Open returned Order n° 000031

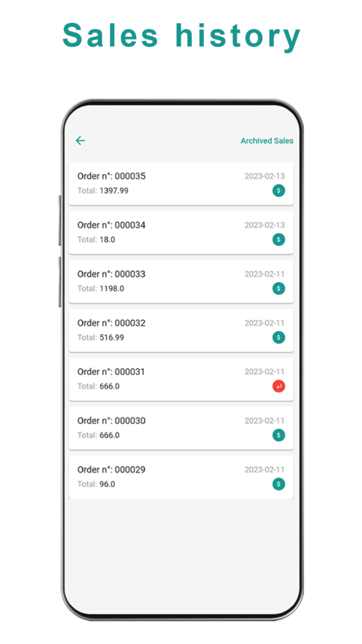click(x=181, y=379)
